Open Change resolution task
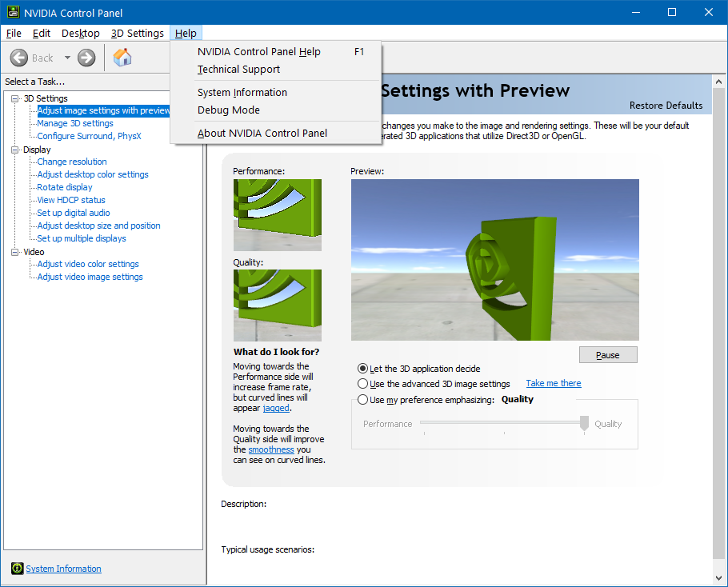Viewport: 728px width, 587px height. pyautogui.click(x=72, y=162)
